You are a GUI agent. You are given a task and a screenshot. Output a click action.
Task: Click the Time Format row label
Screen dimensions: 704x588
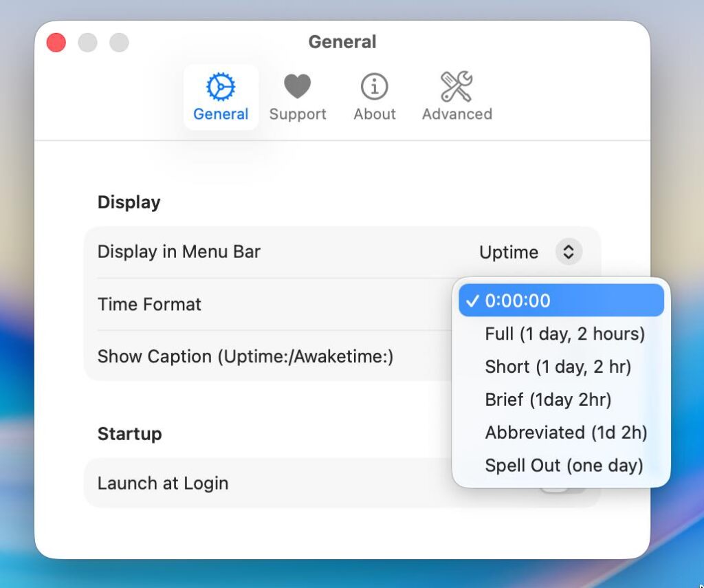(x=149, y=304)
